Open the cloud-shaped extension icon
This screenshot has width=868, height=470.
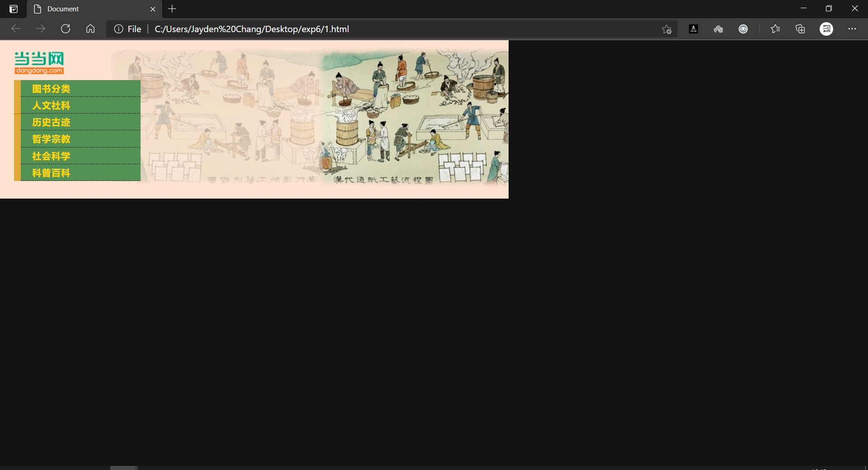tap(718, 29)
